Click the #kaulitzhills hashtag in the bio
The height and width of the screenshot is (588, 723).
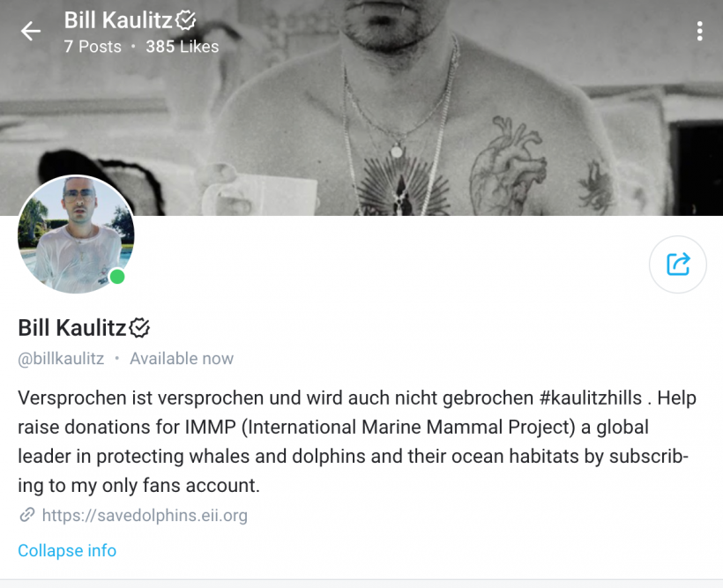pos(590,398)
